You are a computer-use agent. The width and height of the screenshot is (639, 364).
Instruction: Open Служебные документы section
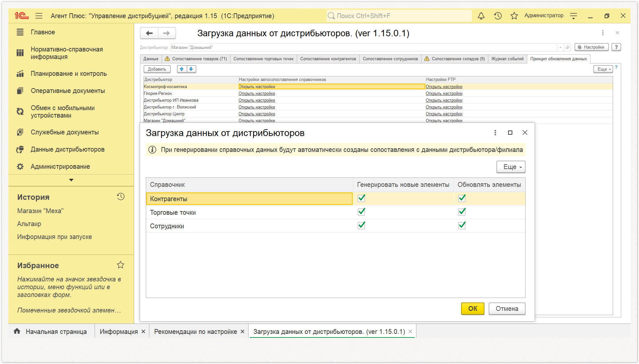point(64,132)
